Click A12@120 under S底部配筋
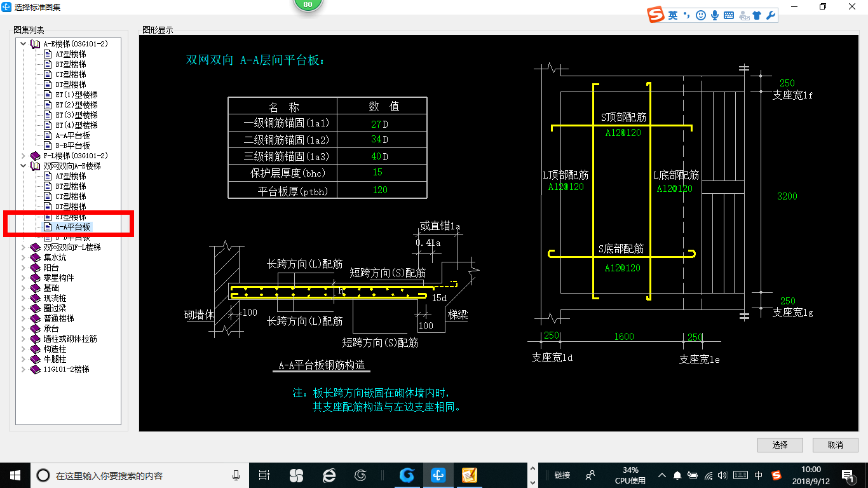The height and width of the screenshot is (488, 868). 622,268
